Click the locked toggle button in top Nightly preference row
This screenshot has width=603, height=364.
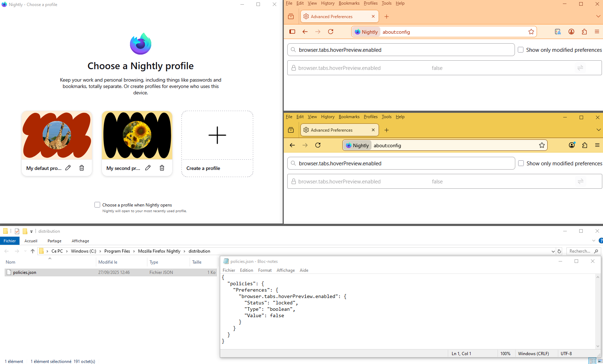(x=580, y=68)
